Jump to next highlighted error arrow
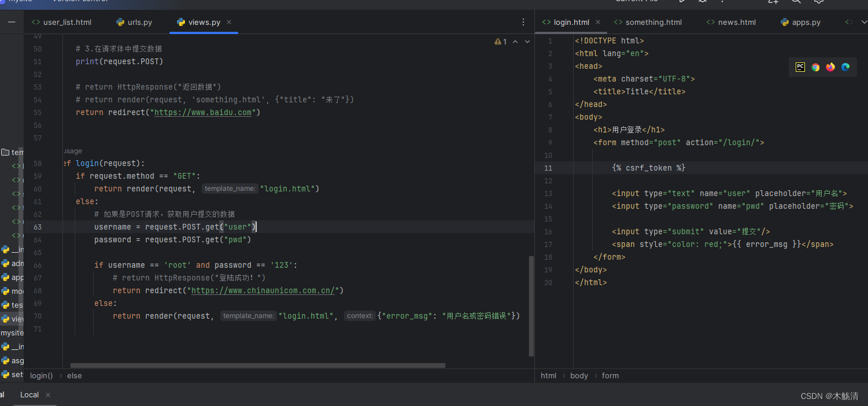This screenshot has height=406, width=868. (x=527, y=42)
